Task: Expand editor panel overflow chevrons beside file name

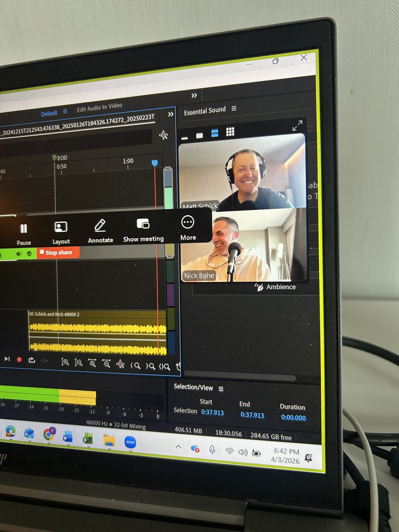Action: (x=171, y=114)
